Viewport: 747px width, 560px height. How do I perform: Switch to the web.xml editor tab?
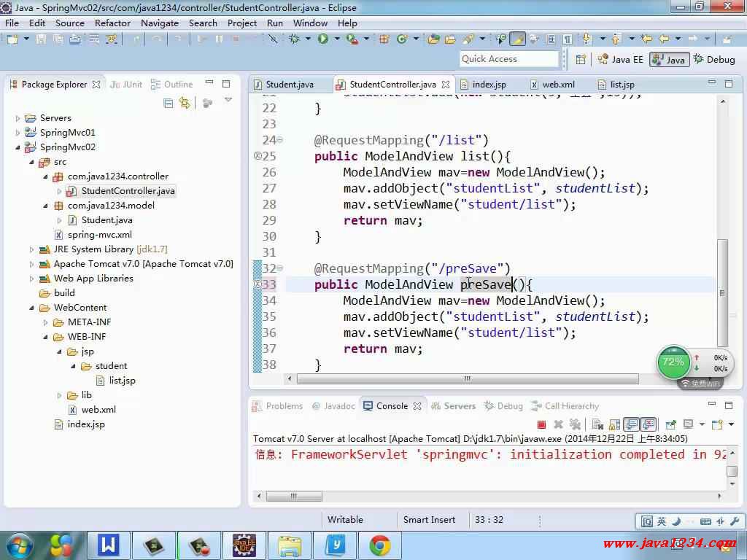(558, 85)
